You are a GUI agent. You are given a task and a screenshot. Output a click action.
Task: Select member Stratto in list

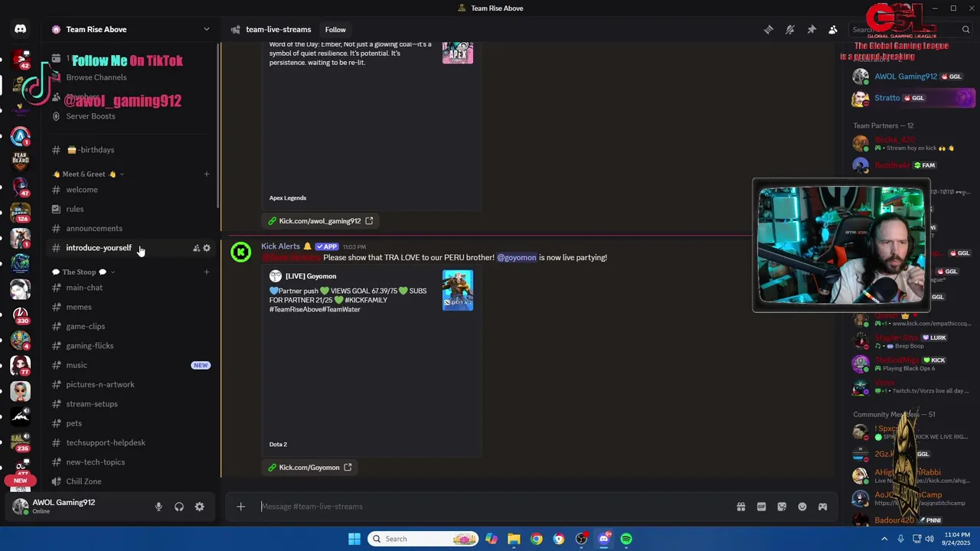[913, 98]
